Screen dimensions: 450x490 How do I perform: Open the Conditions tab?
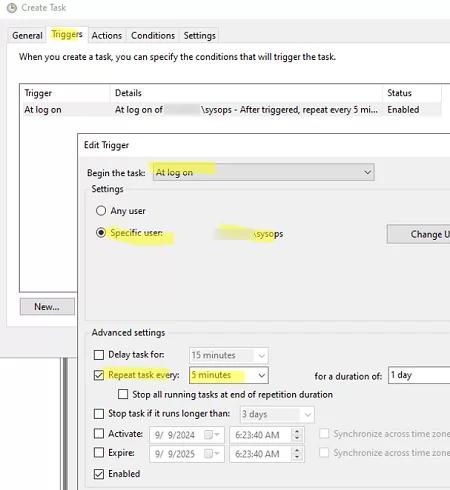(153, 35)
